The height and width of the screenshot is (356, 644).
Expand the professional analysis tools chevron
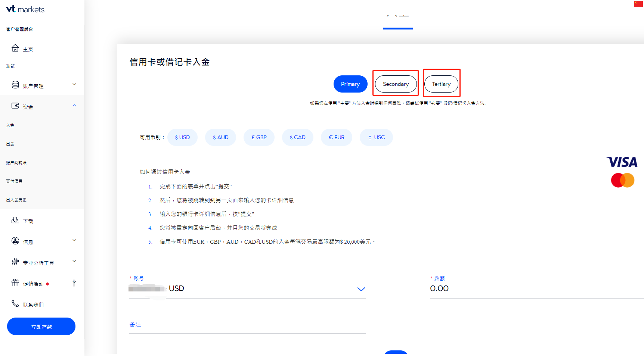point(74,262)
